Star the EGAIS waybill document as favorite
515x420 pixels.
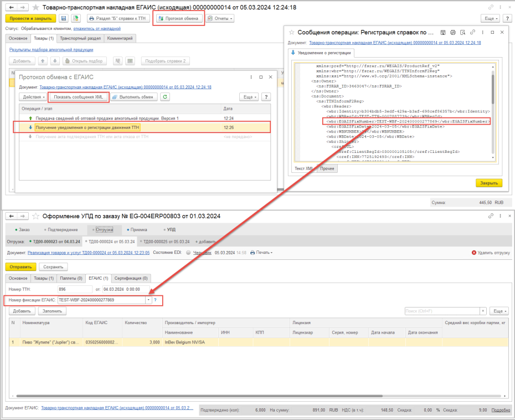(35, 7)
